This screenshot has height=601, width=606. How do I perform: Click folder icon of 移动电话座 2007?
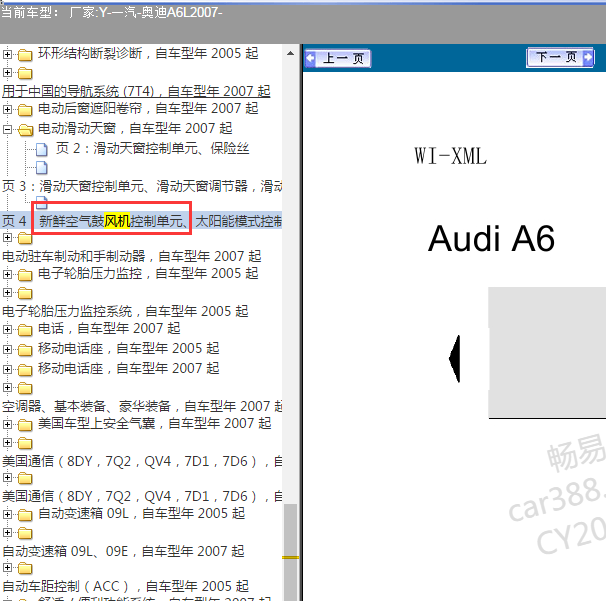coord(25,370)
